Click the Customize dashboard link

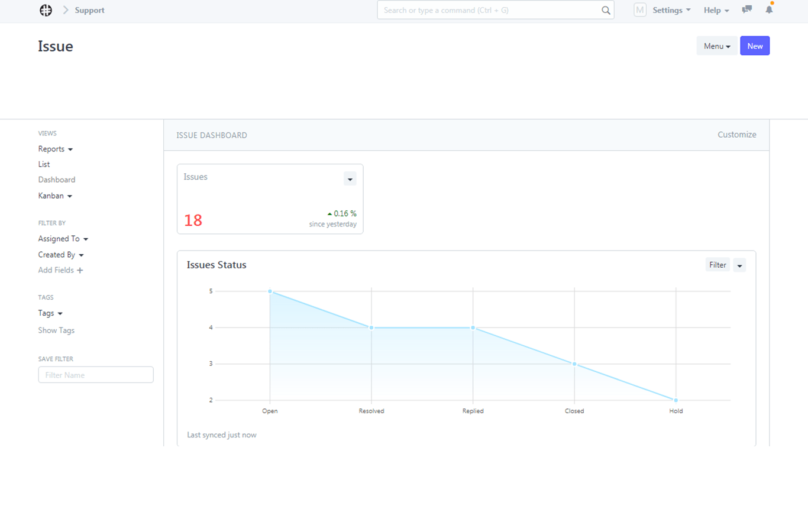click(736, 135)
